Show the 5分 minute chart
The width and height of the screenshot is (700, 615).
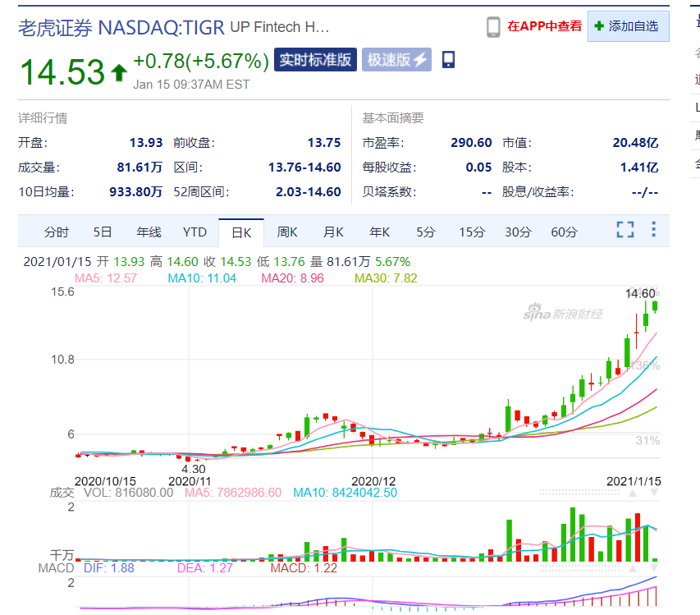click(x=425, y=232)
